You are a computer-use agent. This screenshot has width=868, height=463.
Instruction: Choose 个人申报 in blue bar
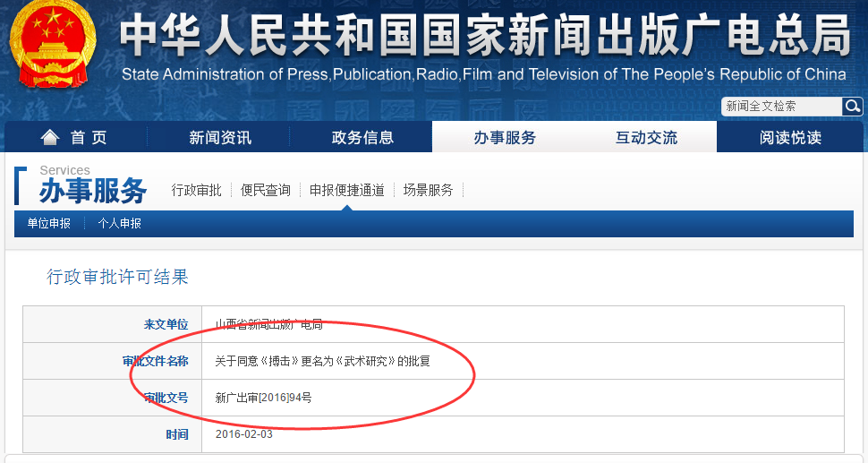tap(120, 223)
